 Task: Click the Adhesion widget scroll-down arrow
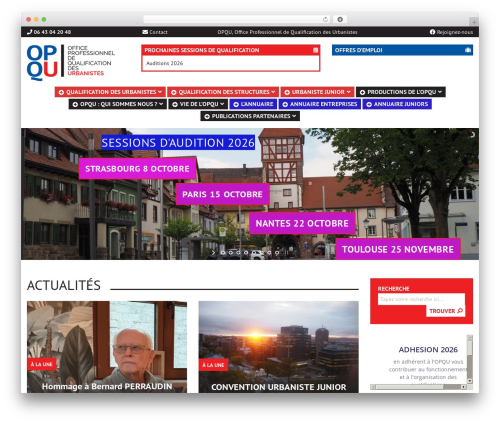[x=469, y=381]
